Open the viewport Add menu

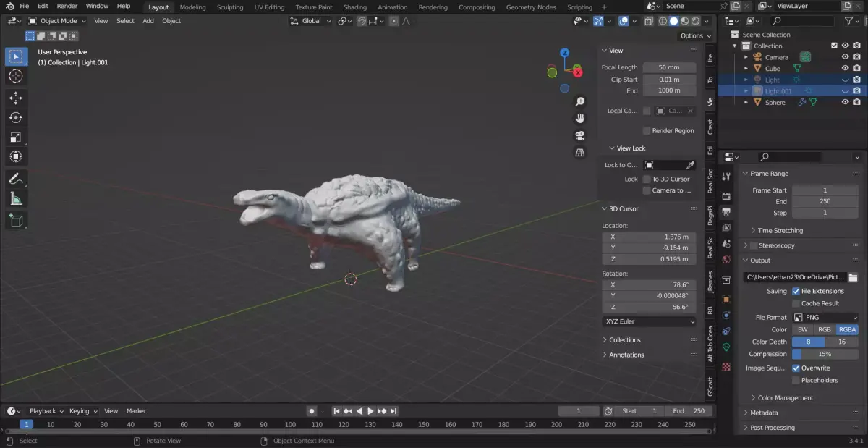[148, 21]
